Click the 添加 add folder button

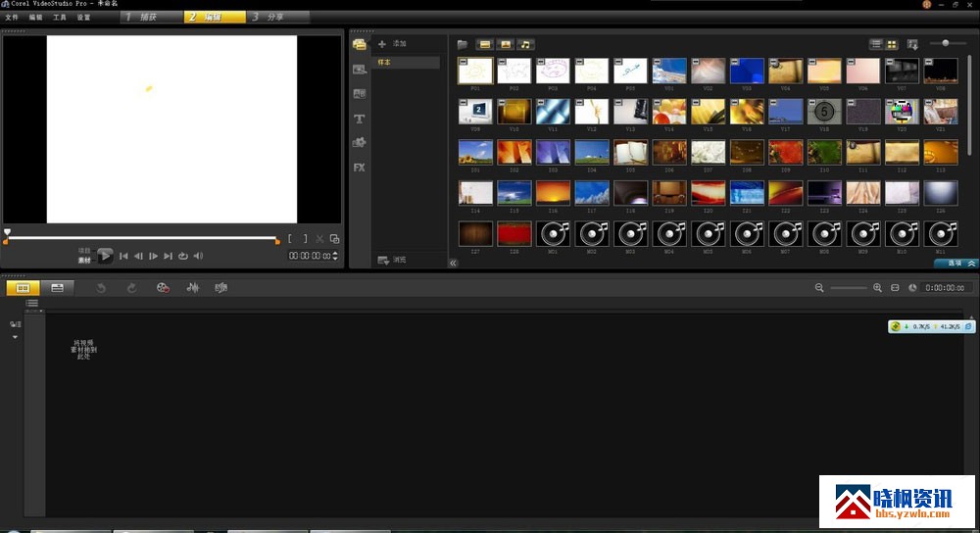(x=393, y=44)
